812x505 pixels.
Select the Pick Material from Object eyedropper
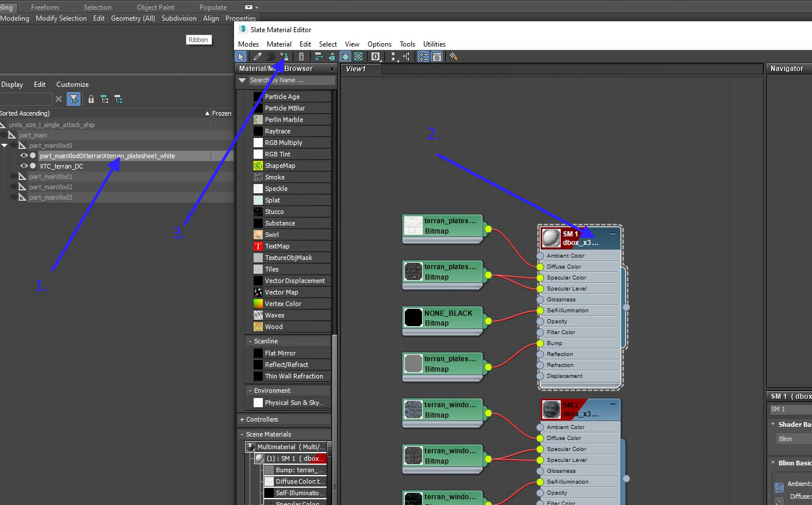(258, 56)
